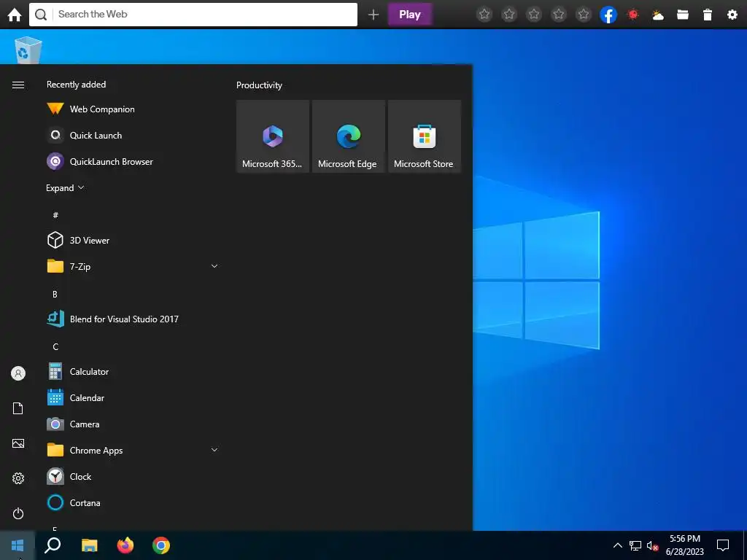Expand the Start menu hamburger button
747x560 pixels.
point(18,85)
